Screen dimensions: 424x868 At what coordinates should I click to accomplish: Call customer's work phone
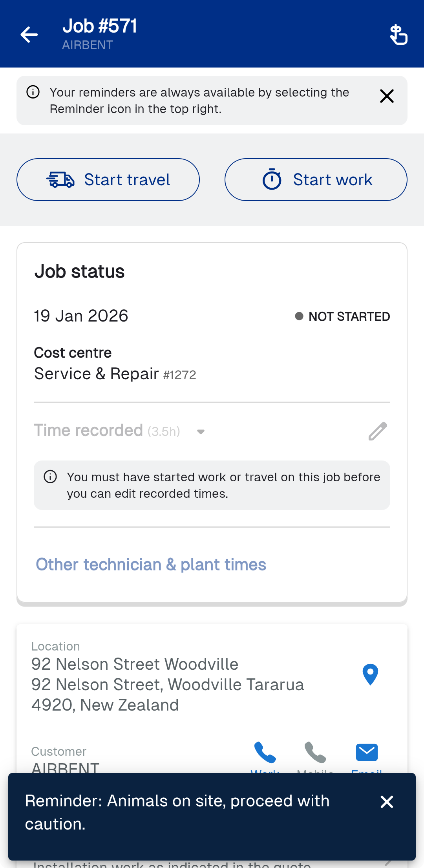[265, 753]
